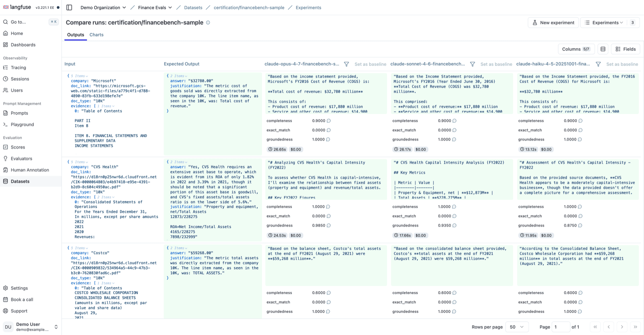Open Rows per page 50 dropdown

517,327
